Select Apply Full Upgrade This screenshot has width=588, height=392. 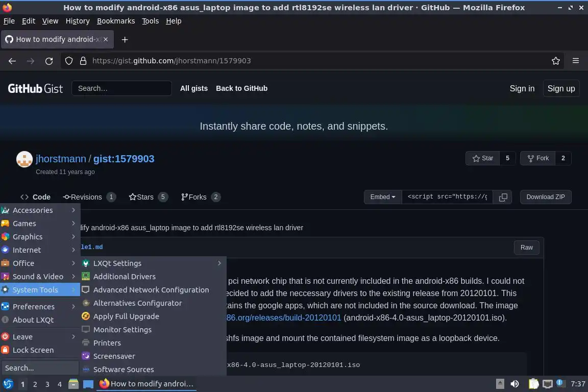point(153,316)
